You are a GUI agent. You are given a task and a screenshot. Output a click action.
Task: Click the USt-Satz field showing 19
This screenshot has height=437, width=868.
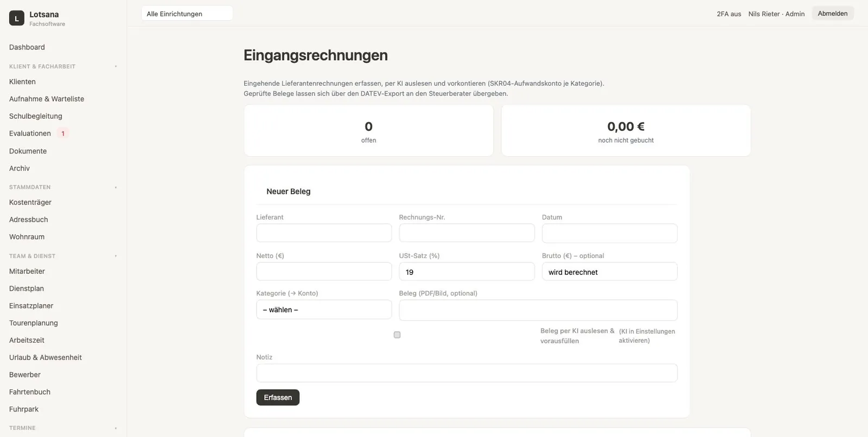[467, 272]
